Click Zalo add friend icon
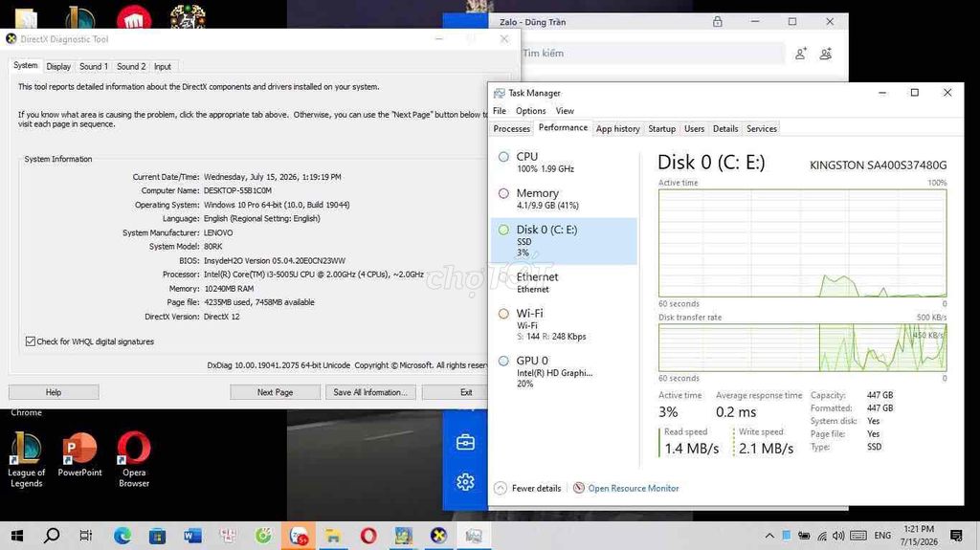980x550 pixels. coord(801,54)
